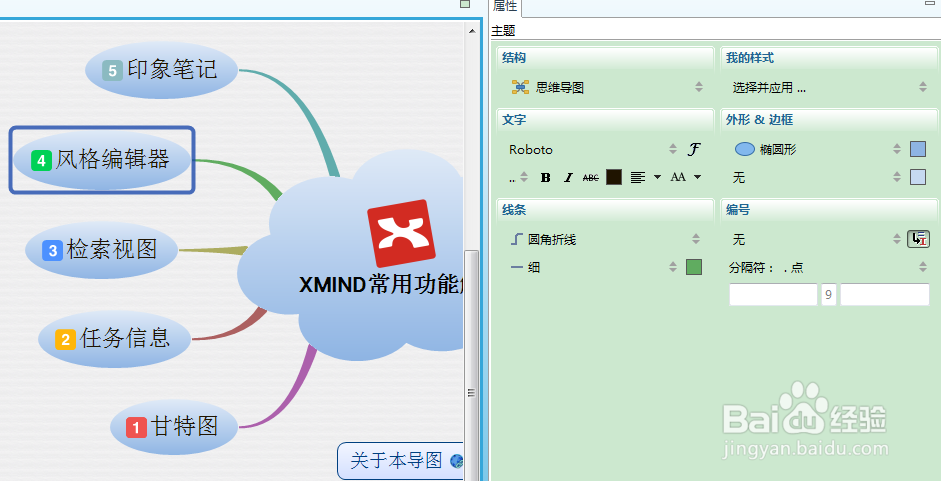Click the maximize icon above the canvas

pos(464,4)
